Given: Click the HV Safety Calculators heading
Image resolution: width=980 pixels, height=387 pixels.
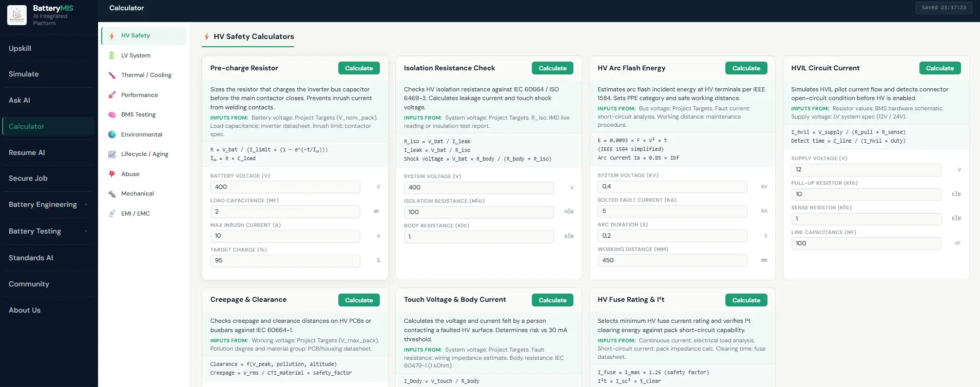Looking at the screenshot, I should coord(254,36).
